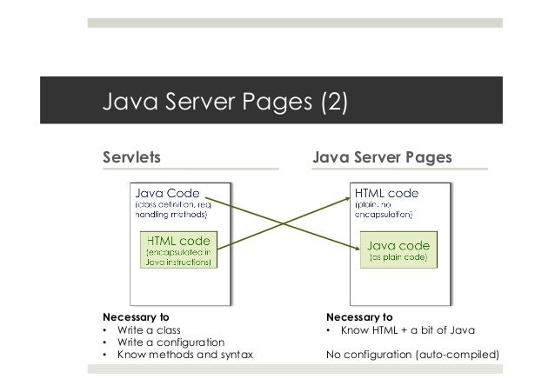
Task: Select the 'Write a class' bullet
Action: (149, 330)
